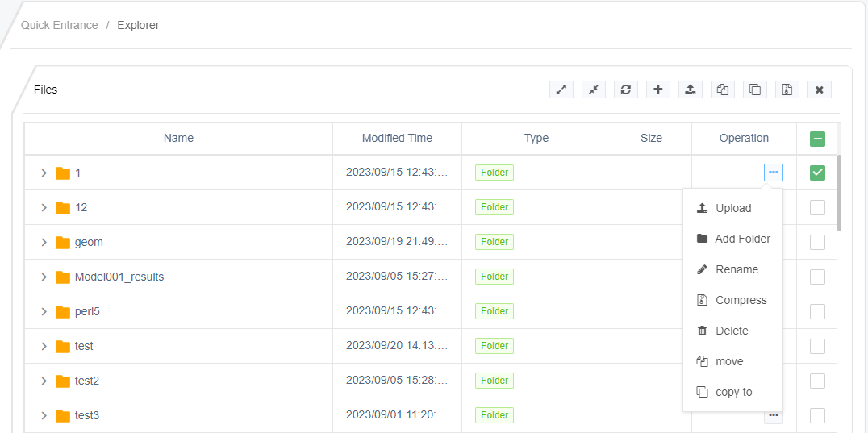Click the Operation column header
This screenshot has height=433, width=868.
point(744,138)
